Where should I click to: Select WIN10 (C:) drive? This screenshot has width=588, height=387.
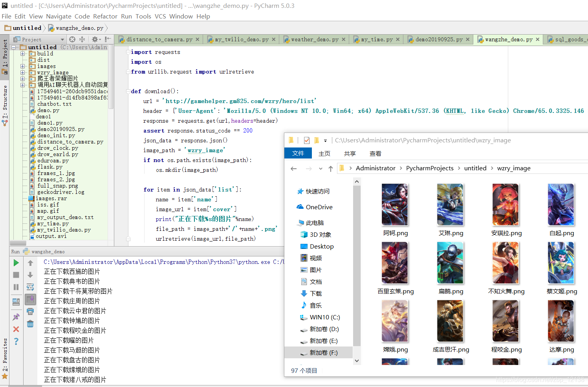(320, 317)
